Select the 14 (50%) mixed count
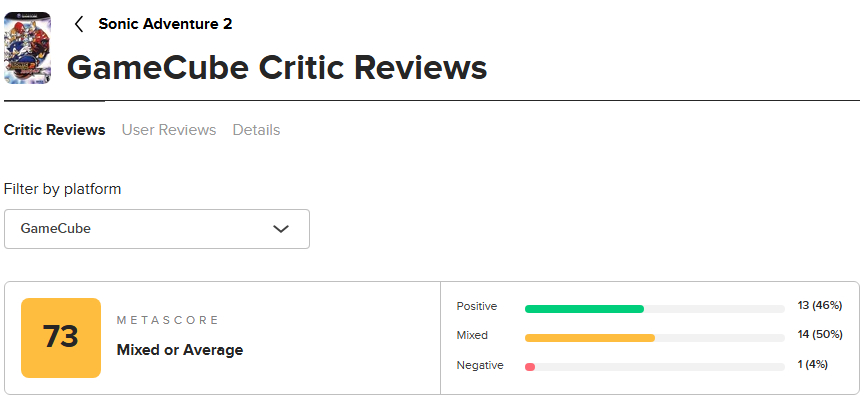Viewport: 865px width, 402px height. [x=819, y=334]
